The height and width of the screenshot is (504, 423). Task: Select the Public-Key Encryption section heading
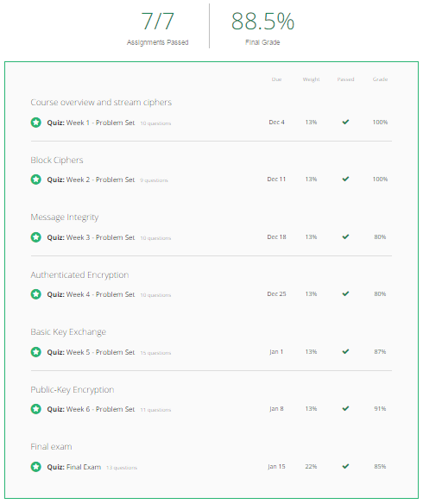click(x=73, y=389)
